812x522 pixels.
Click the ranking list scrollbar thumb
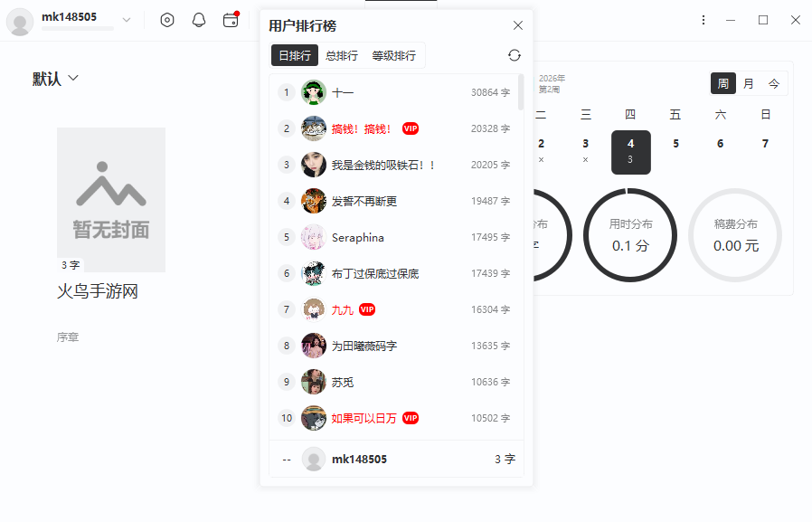(x=521, y=92)
